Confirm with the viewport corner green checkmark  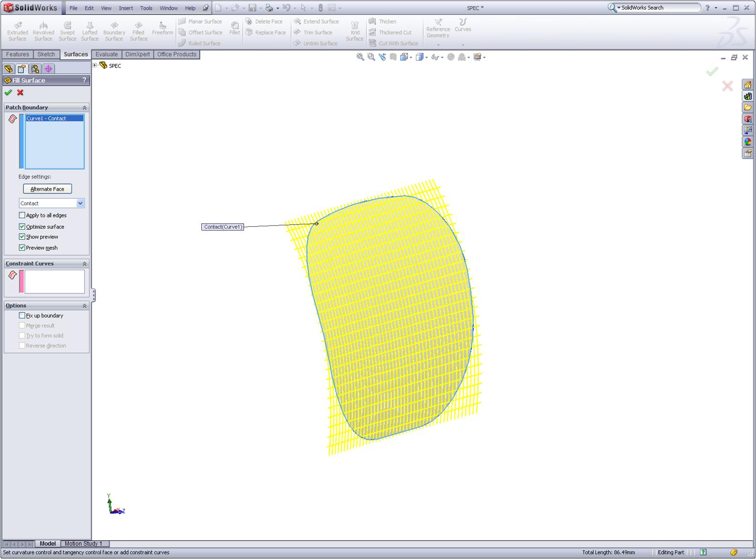pyautogui.click(x=712, y=72)
